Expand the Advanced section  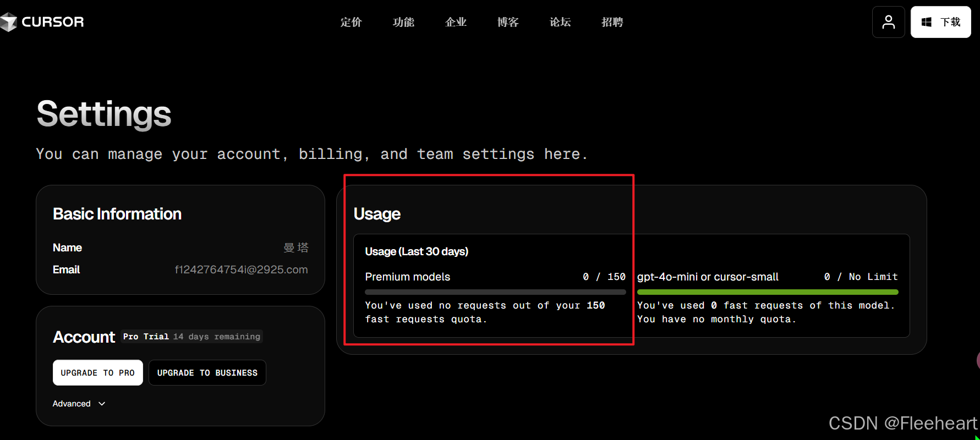coord(79,404)
